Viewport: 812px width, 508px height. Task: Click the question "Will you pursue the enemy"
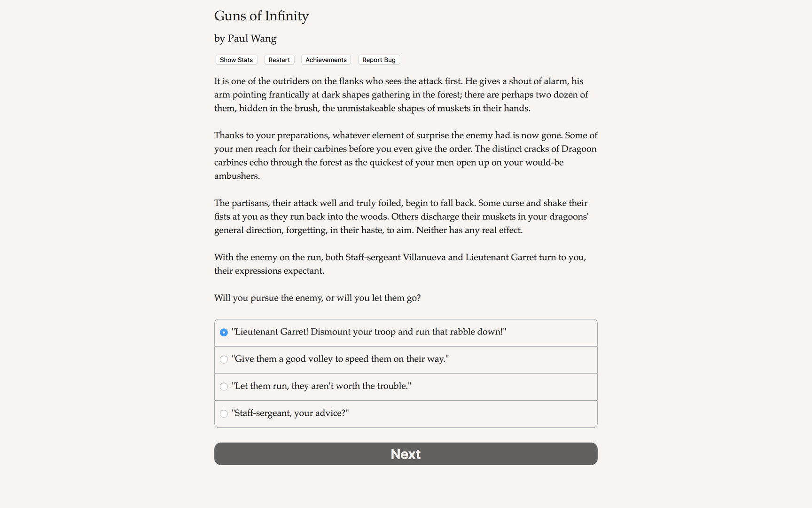coord(317,298)
